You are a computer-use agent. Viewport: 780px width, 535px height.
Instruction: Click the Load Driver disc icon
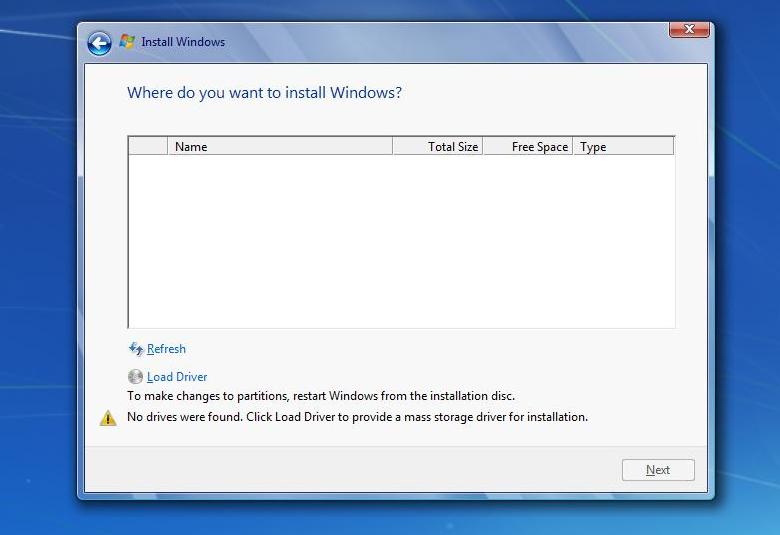[136, 377]
